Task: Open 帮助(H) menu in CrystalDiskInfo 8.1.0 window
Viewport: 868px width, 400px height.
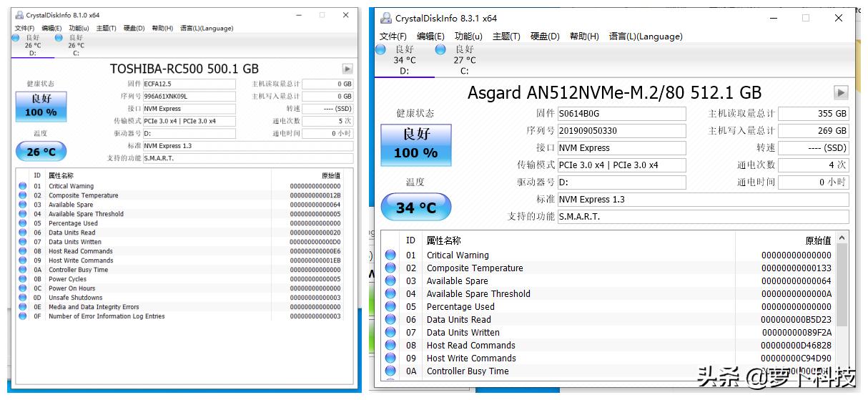Action: tap(162, 29)
